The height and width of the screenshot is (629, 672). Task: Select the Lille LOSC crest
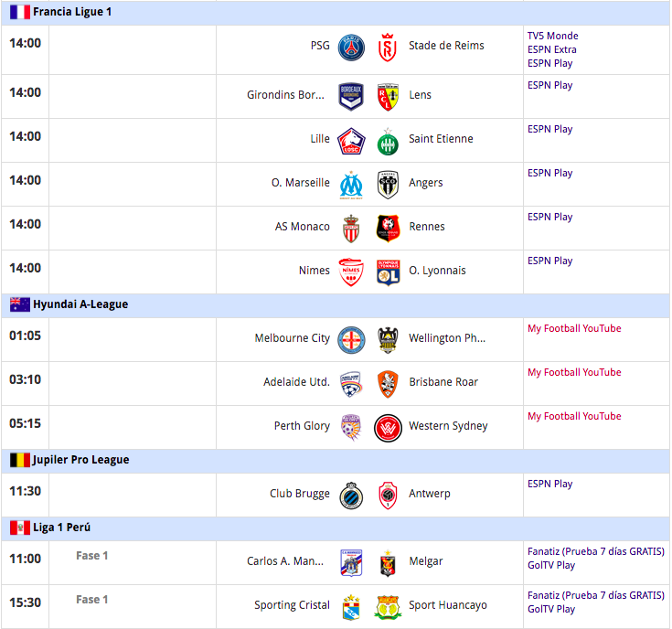351,141
